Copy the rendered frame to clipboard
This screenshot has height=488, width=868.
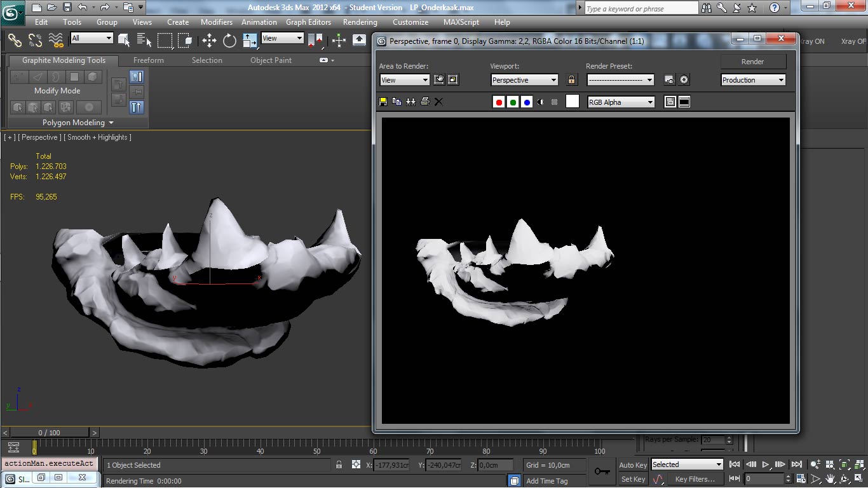397,101
